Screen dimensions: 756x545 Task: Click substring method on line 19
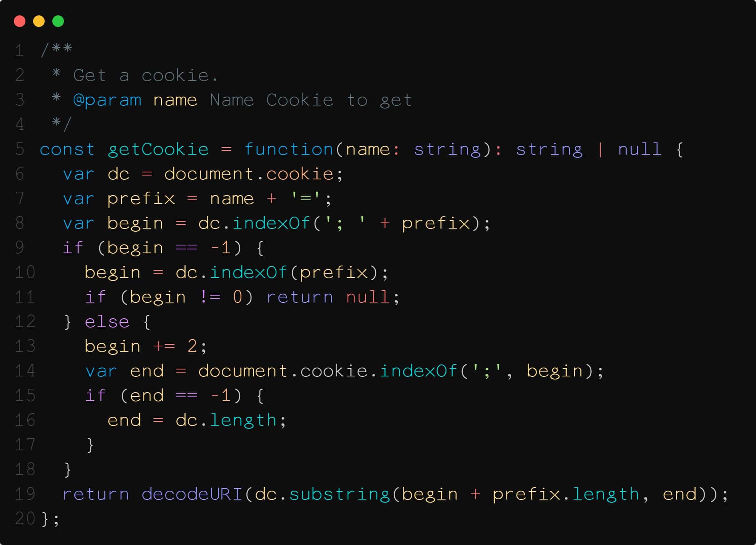coord(340,494)
